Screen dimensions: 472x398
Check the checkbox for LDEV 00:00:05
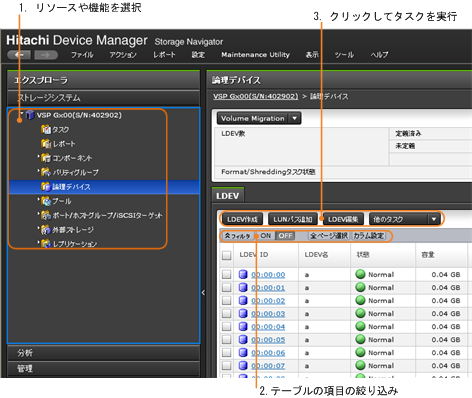click(x=227, y=340)
